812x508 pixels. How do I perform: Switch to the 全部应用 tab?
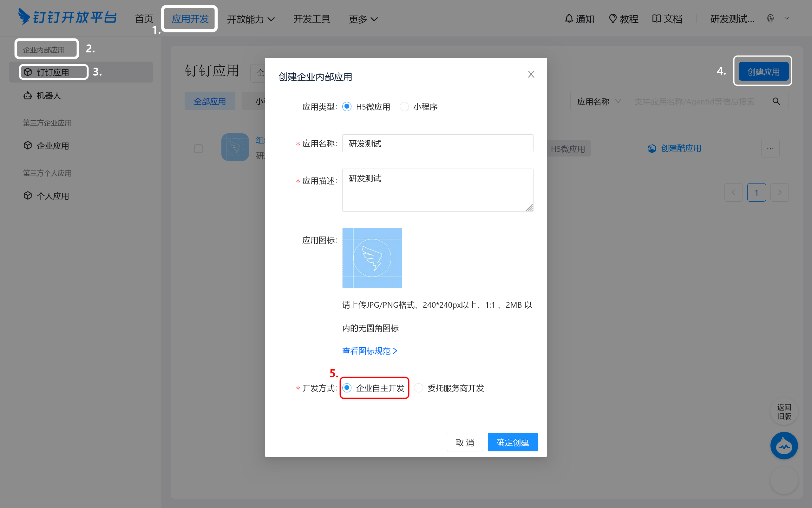210,101
